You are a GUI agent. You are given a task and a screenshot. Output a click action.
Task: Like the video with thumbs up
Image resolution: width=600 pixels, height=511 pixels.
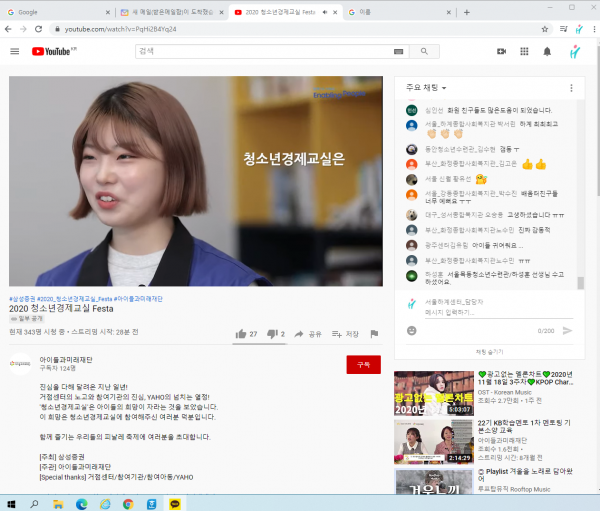click(241, 334)
